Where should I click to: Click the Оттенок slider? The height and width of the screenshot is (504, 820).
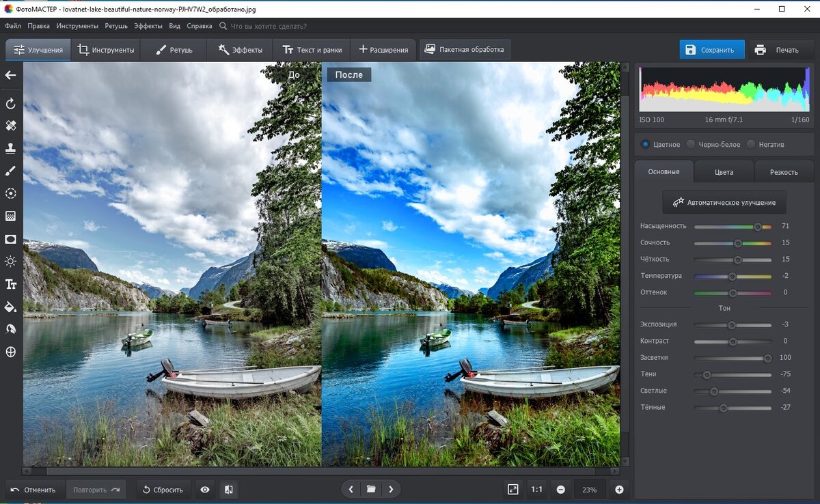pyautogui.click(x=733, y=292)
